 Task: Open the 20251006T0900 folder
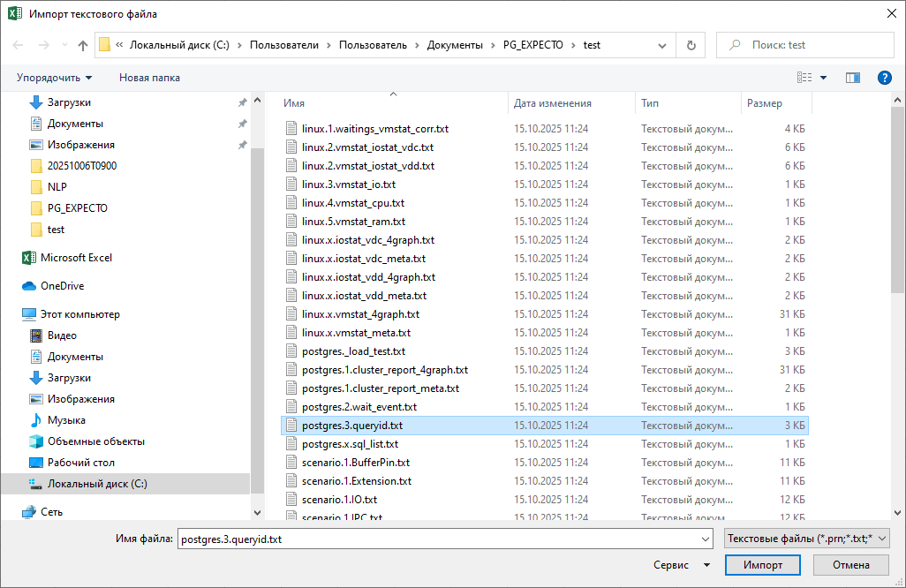pos(81,166)
